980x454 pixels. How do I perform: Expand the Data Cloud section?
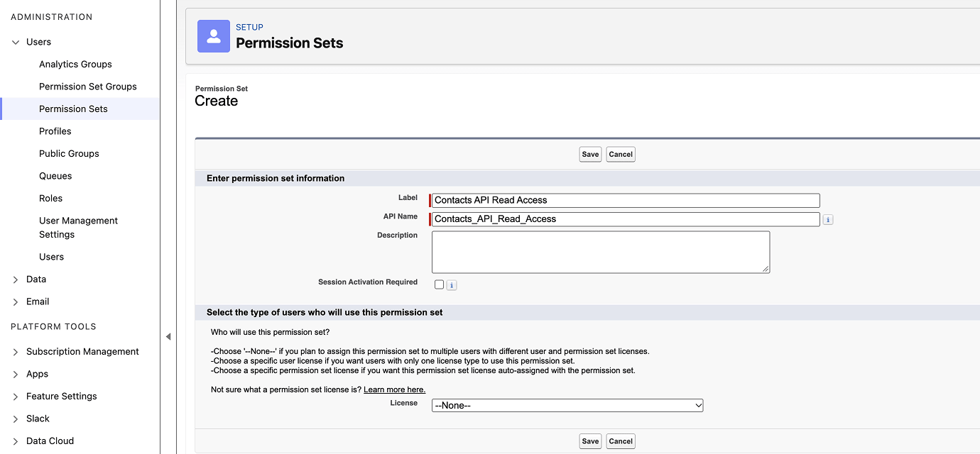pyautogui.click(x=16, y=441)
